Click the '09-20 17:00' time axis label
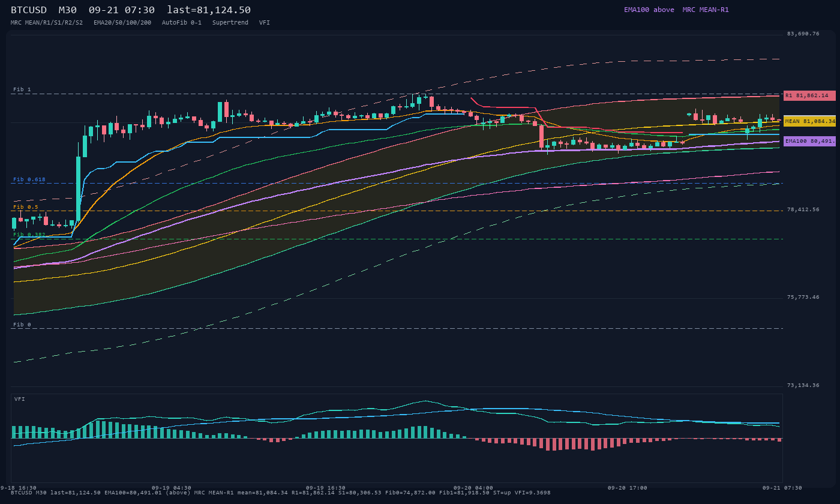Screen dimensions: 840x504 pyautogui.click(x=628, y=488)
